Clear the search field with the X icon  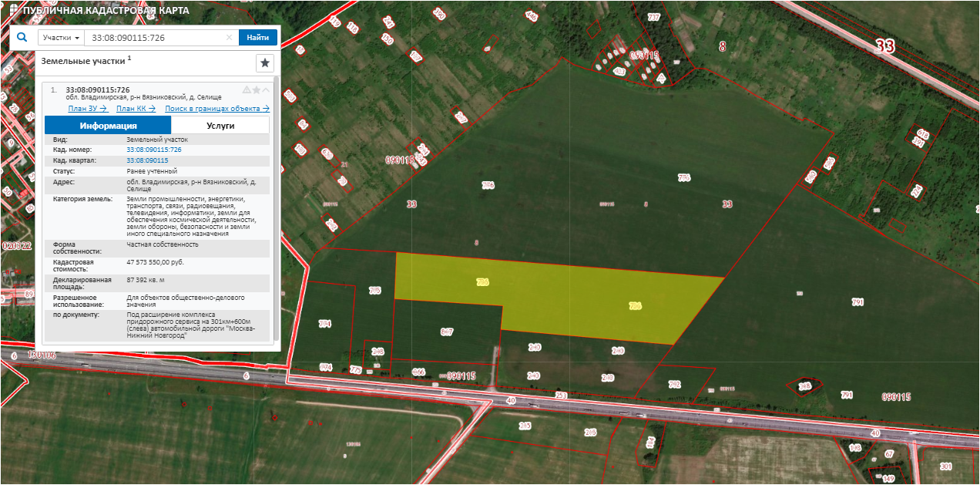click(229, 38)
